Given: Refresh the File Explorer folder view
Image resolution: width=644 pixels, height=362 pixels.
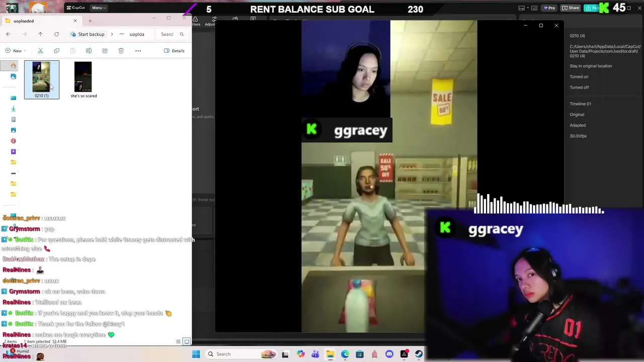Looking at the screenshot, I should (x=56, y=34).
